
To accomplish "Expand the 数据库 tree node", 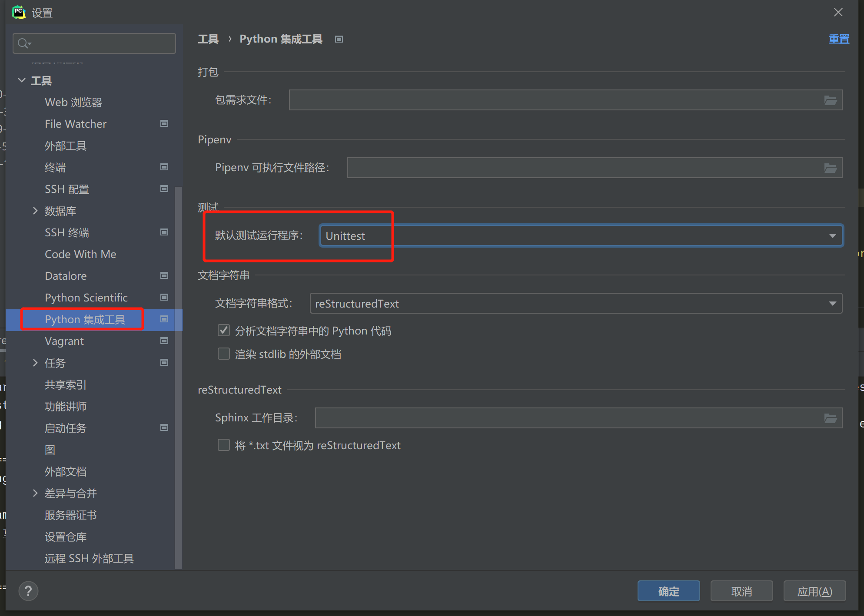I will coord(36,211).
